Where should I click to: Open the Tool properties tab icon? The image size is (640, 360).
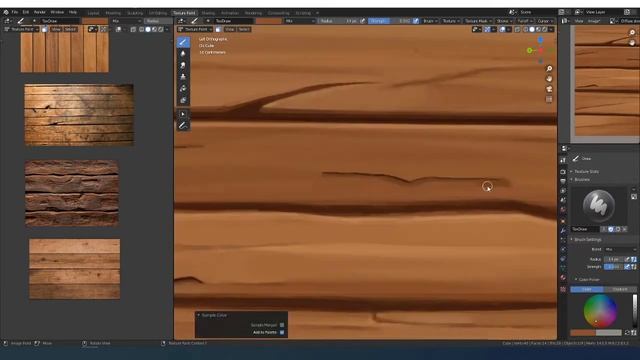(x=563, y=160)
